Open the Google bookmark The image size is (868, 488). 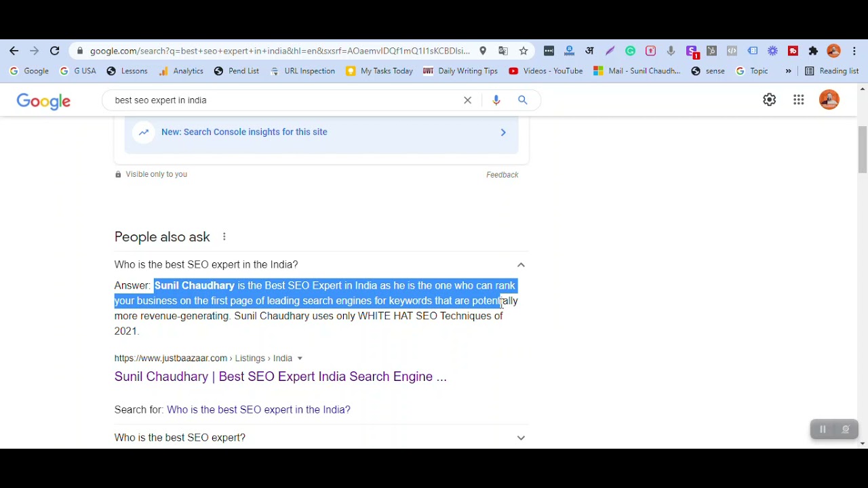(x=30, y=71)
